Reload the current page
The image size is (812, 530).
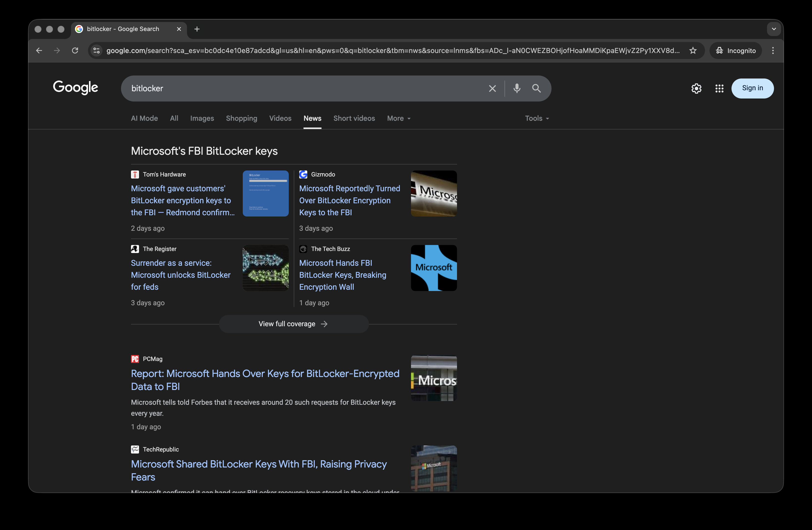(75, 50)
